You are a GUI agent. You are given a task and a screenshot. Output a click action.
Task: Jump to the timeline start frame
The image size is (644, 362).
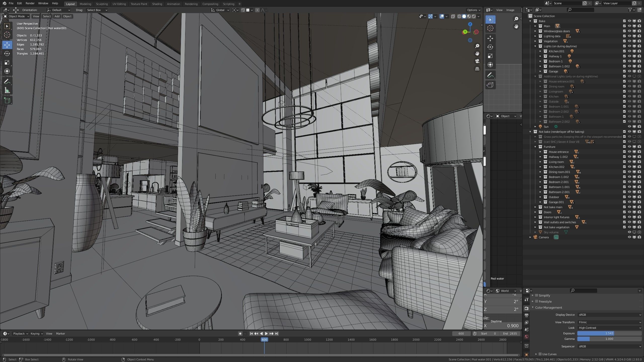251,334
